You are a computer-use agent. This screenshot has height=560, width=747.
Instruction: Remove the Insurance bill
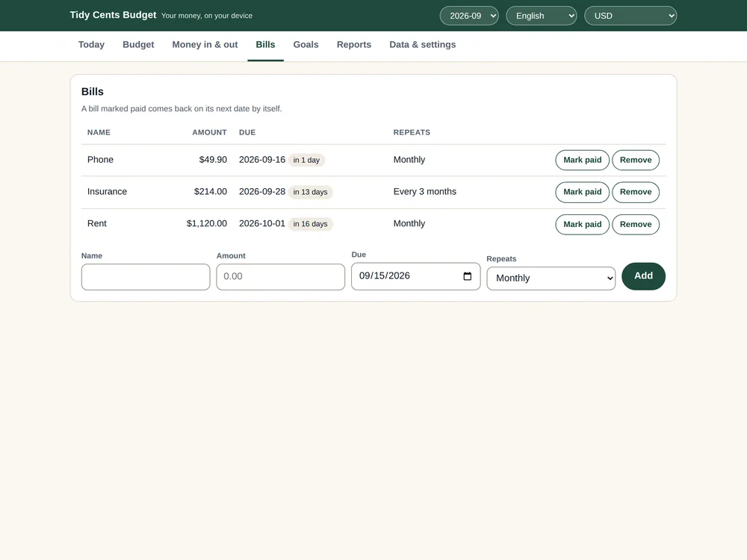pyautogui.click(x=636, y=192)
